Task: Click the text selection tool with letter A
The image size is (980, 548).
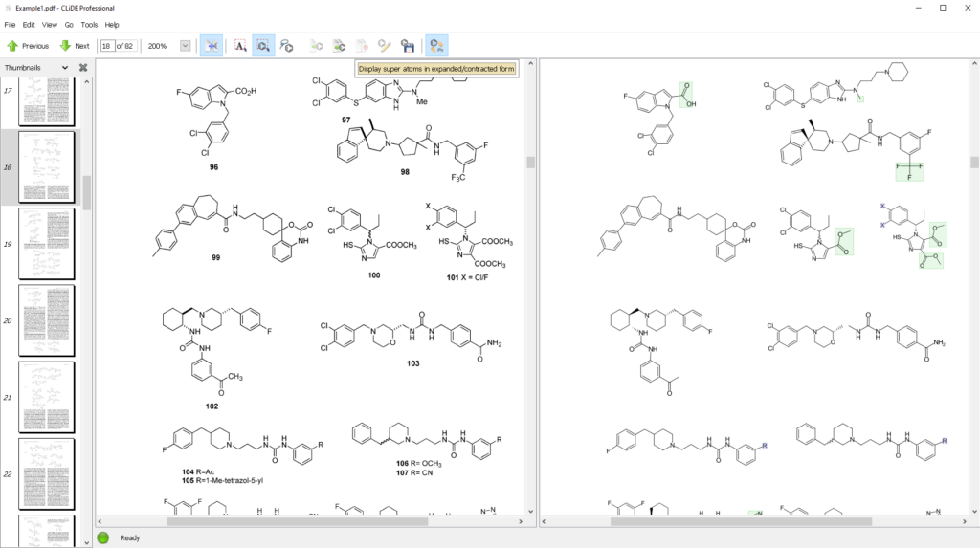Action: [240, 45]
